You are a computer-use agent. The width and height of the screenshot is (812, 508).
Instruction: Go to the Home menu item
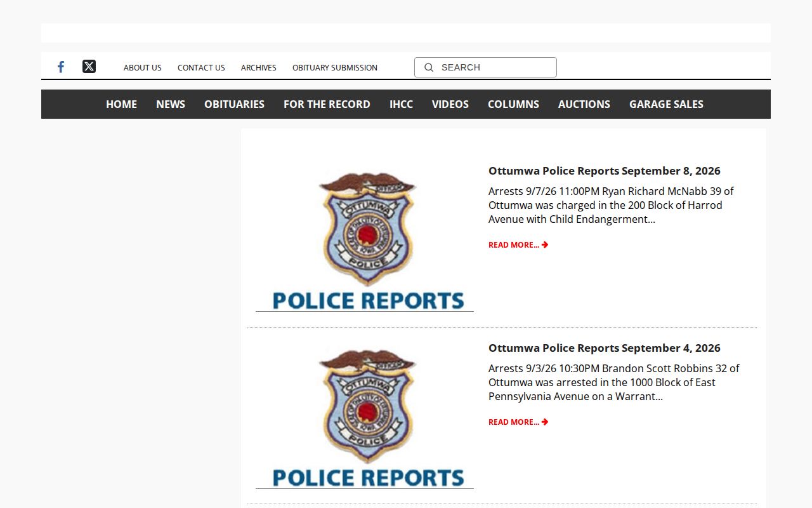point(121,104)
